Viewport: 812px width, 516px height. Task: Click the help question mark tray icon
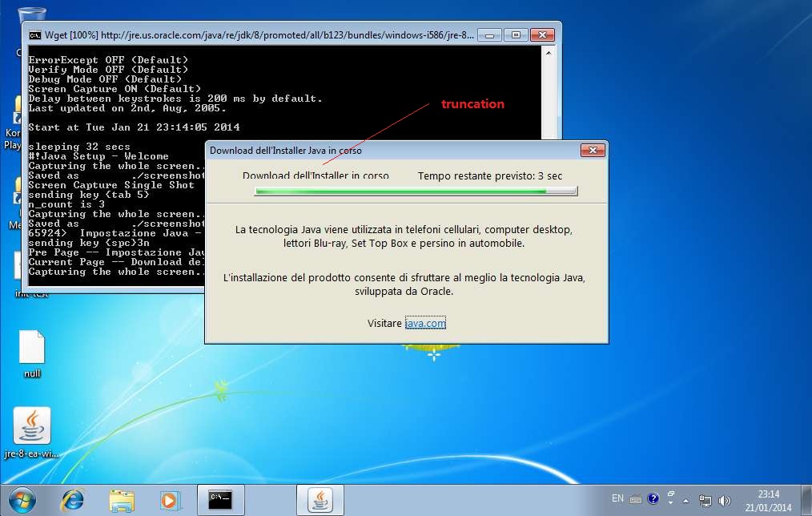pyautogui.click(x=653, y=498)
